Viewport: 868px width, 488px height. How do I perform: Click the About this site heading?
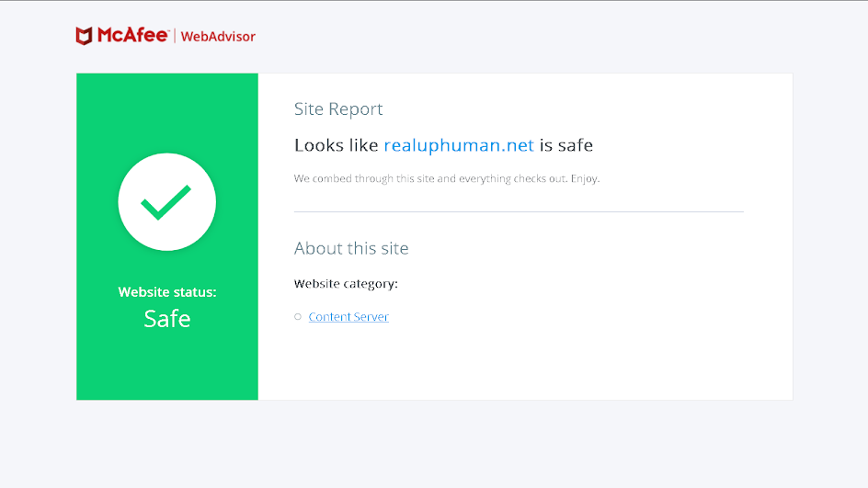coord(351,248)
